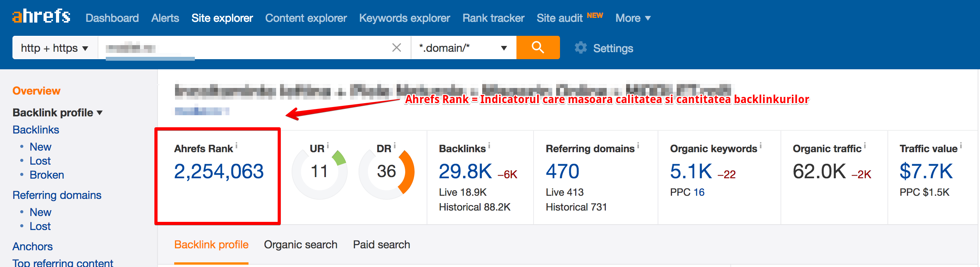Switch to the Paid search tab

tap(381, 244)
